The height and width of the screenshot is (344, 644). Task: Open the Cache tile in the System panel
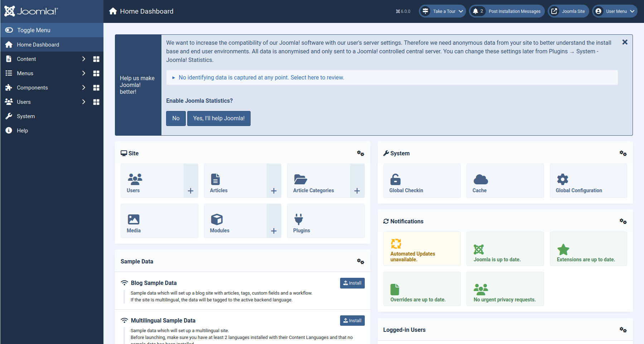[x=505, y=181]
